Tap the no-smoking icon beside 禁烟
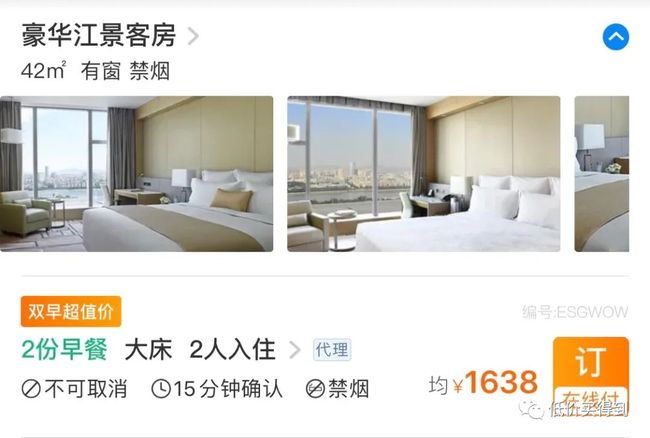650x438 pixels. 315,389
